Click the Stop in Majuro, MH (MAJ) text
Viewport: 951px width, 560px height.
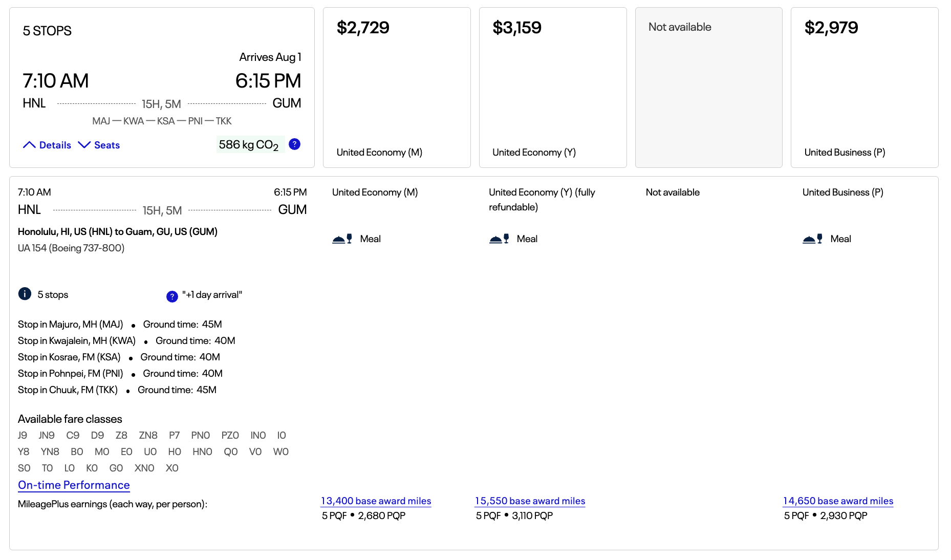(x=71, y=324)
